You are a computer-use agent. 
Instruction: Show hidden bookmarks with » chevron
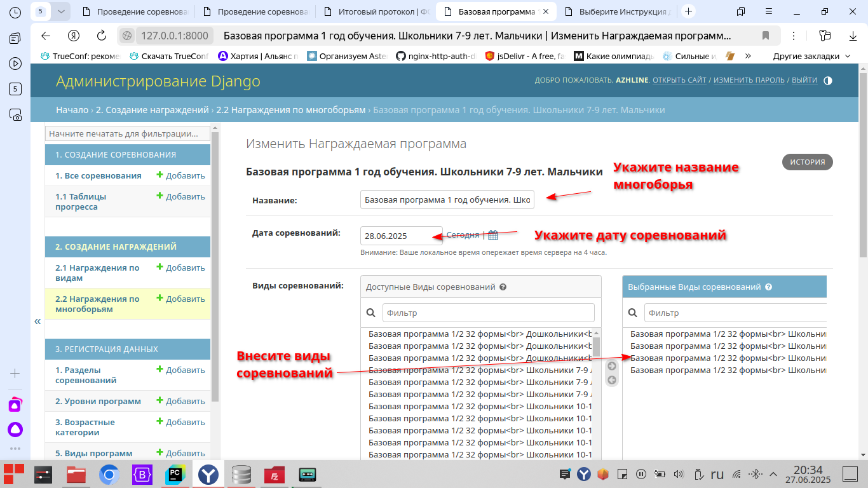748,56
